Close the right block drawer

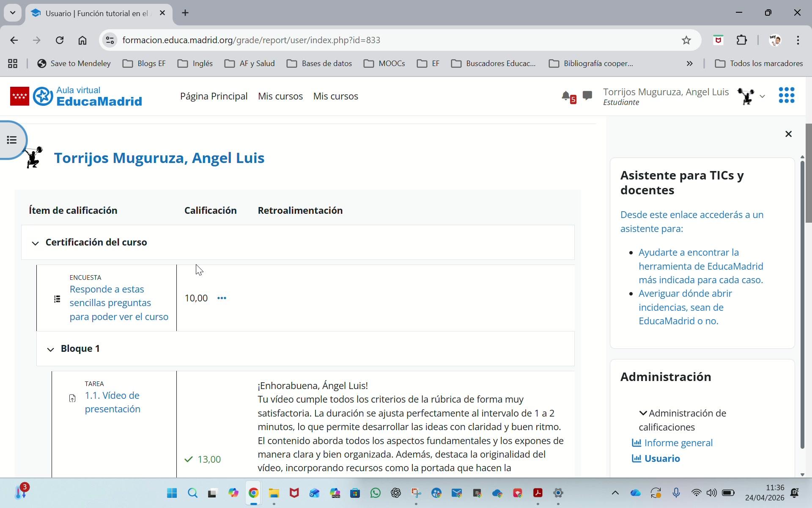[788, 134]
